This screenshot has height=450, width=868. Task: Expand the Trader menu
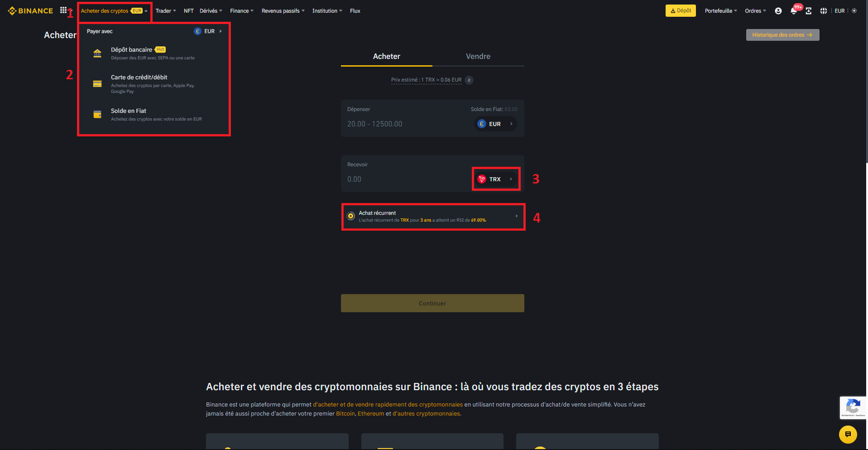166,11
